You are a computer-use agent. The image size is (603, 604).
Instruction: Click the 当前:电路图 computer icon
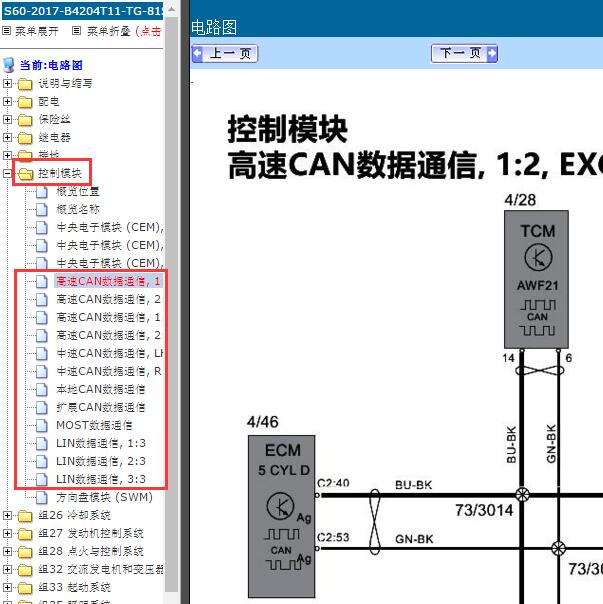8,65
